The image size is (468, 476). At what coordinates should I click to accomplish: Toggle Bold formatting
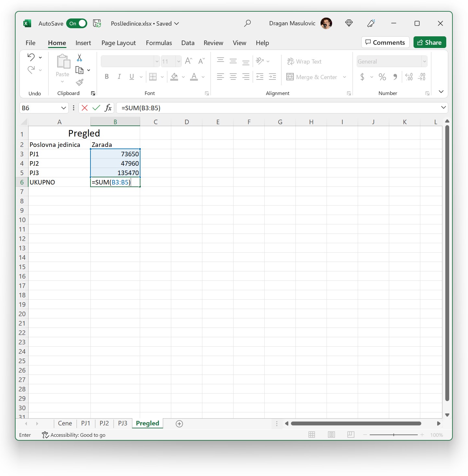[107, 77]
